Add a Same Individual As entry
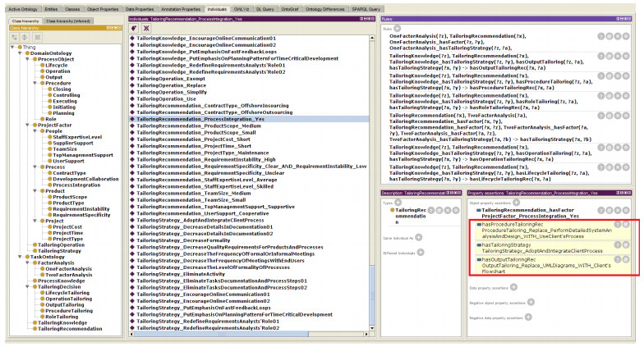This screenshot has height=347, width=644. click(x=419, y=237)
